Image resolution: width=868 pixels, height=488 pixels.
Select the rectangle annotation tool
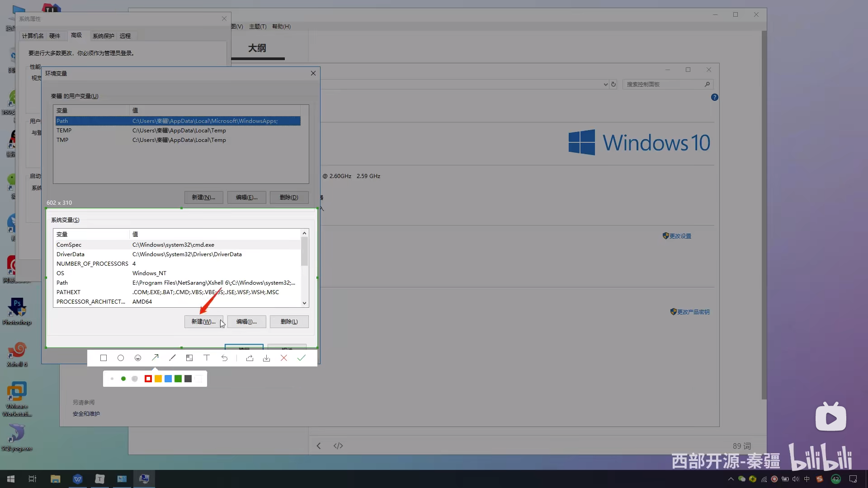tap(104, 358)
